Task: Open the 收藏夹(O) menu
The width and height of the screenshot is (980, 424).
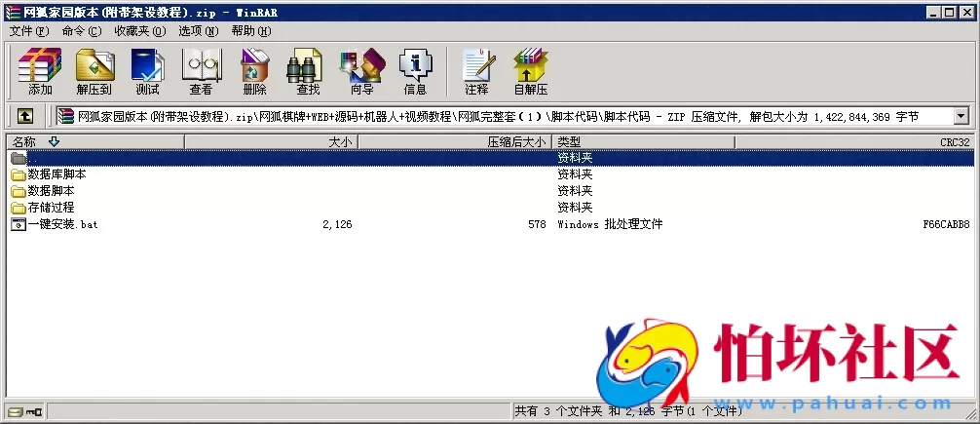Action: [140, 30]
